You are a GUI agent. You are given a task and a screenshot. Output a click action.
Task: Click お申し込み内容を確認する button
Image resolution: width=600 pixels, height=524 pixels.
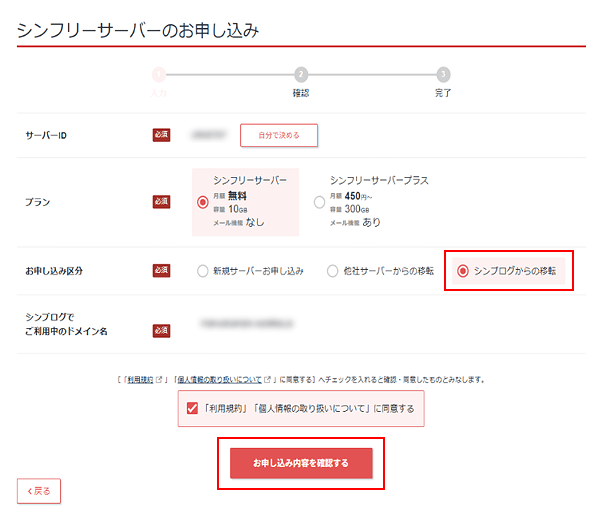[x=301, y=463]
